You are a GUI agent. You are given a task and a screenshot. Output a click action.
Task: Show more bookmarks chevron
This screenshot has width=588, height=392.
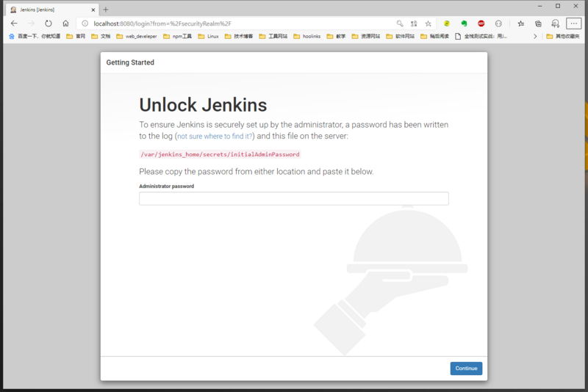535,36
